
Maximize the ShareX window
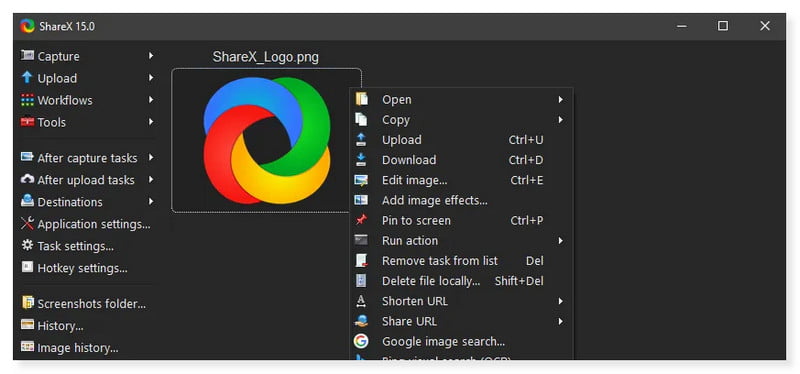pos(722,26)
